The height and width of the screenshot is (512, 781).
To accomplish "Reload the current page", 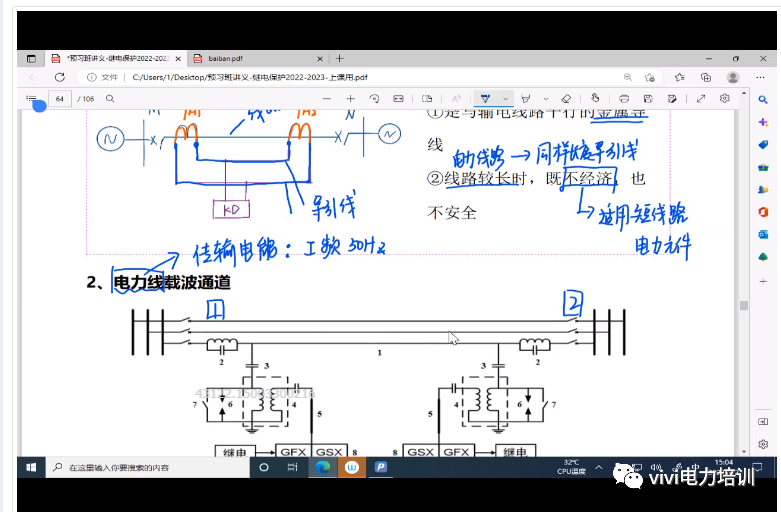I will click(60, 77).
